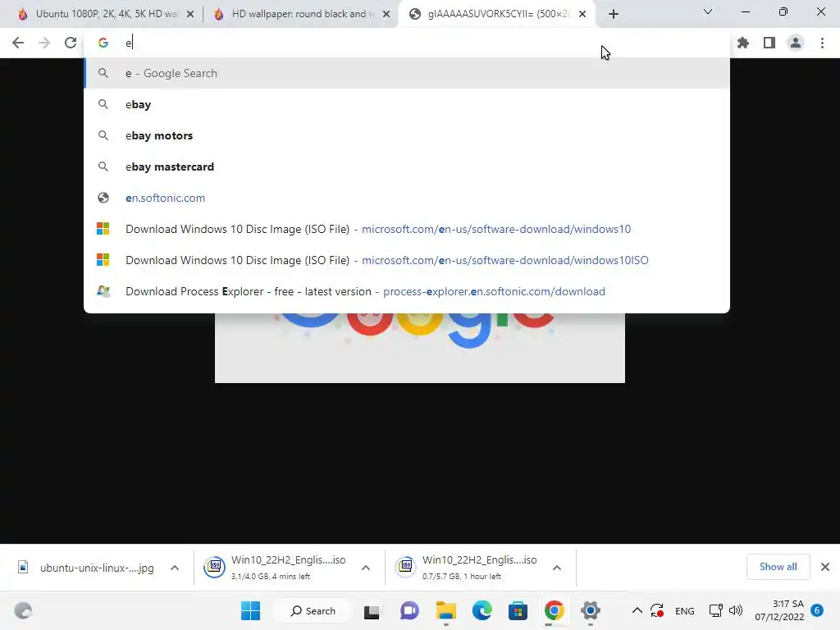Click the sync status tray icon

657,610
